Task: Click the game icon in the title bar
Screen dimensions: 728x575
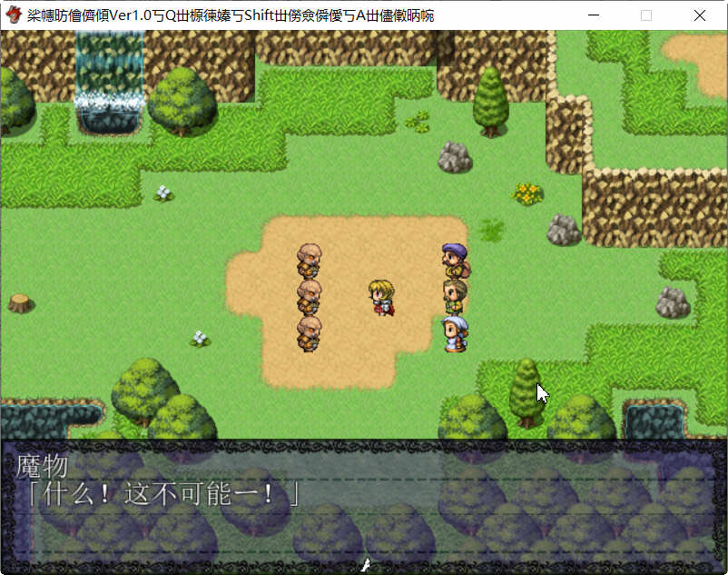Action: [x=12, y=14]
